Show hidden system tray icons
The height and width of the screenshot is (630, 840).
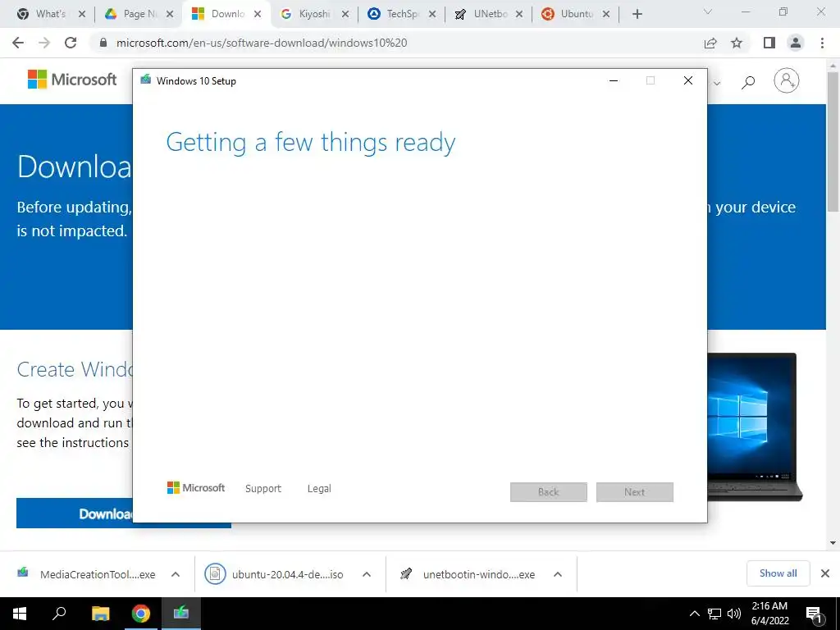point(694,614)
